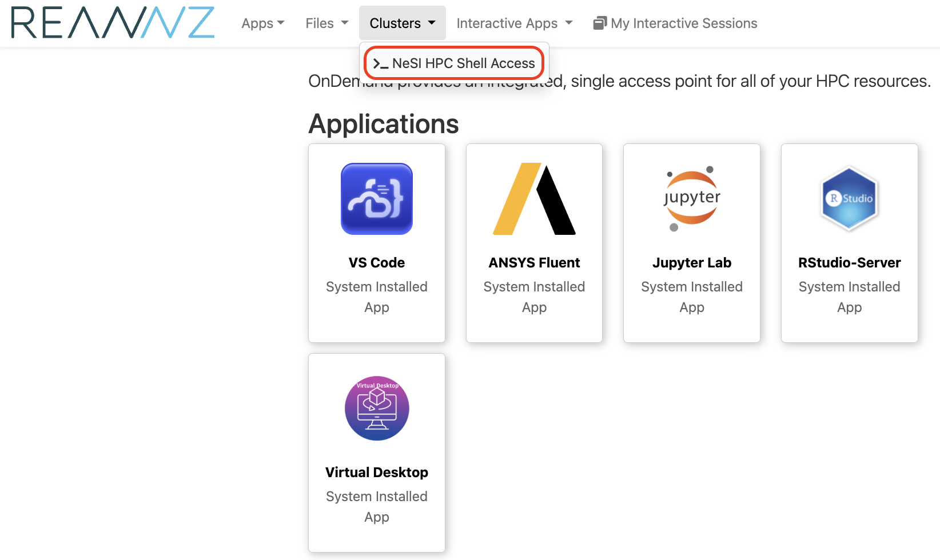Launch Jupyter Lab via its logo
The height and width of the screenshot is (560, 940).
click(x=692, y=199)
